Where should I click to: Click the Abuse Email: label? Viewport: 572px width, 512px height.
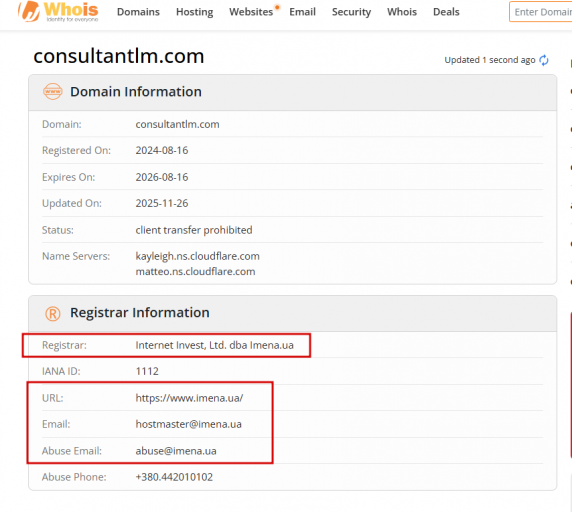click(x=72, y=451)
